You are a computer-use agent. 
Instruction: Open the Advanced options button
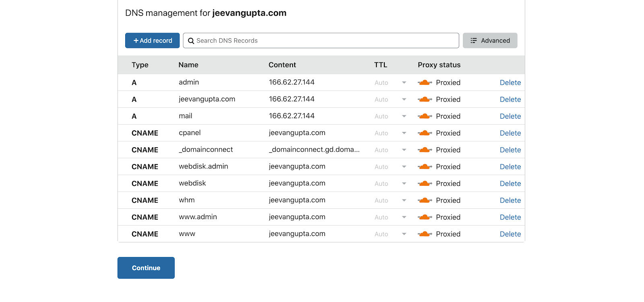(490, 41)
